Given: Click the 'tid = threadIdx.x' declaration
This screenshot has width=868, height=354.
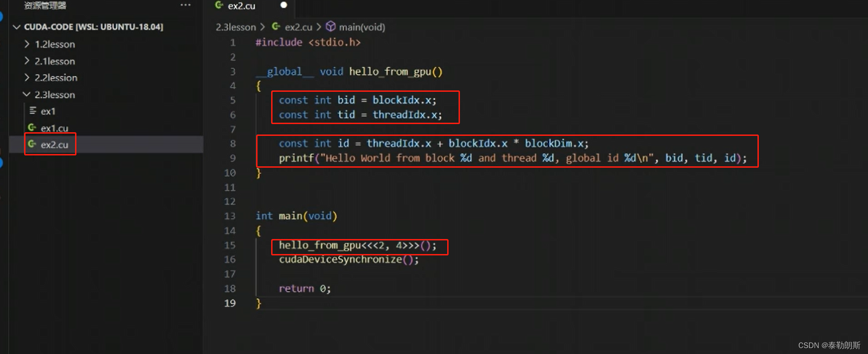Looking at the screenshot, I should click(x=389, y=115).
